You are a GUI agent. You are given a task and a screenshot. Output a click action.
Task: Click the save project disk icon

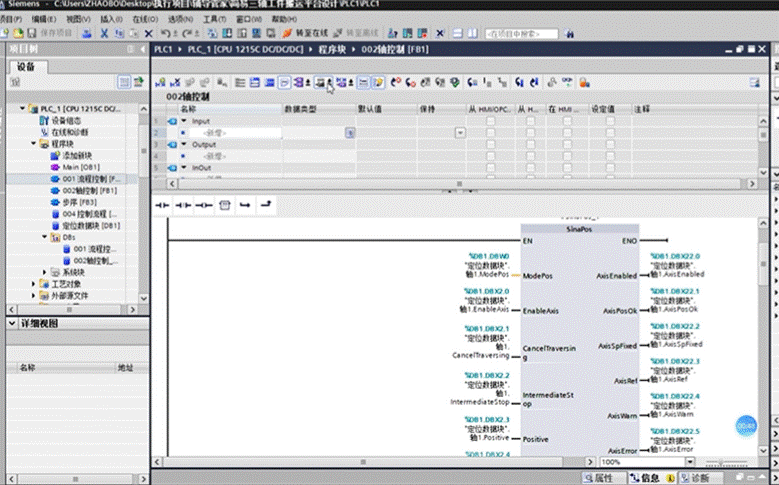(x=31, y=33)
